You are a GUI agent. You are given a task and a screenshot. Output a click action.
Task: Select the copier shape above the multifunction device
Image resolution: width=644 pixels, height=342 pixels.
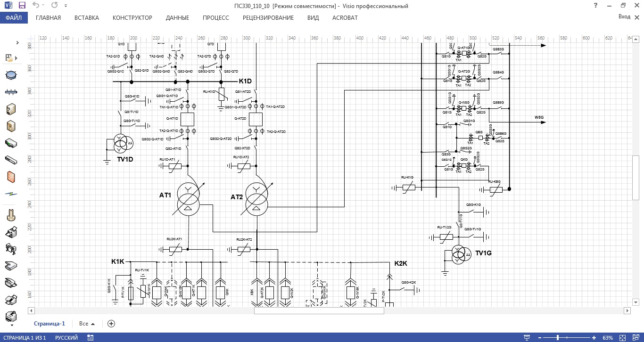tap(11, 300)
